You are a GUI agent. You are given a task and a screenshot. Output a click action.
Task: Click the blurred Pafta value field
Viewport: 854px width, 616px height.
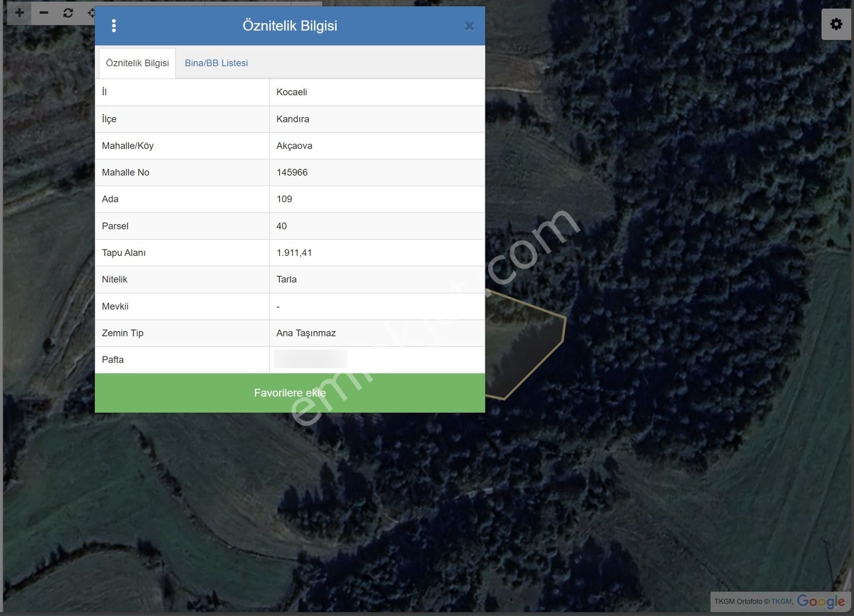pyautogui.click(x=310, y=359)
